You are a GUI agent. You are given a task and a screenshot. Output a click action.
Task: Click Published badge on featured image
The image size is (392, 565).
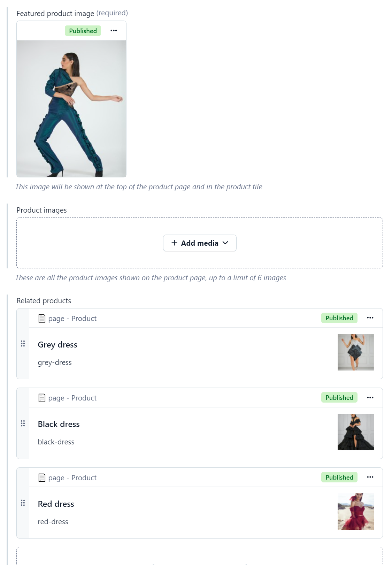[x=83, y=31]
